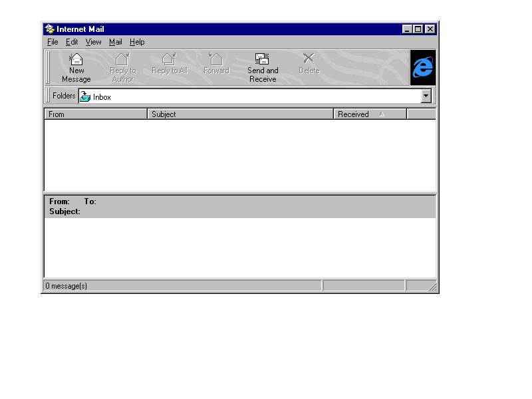
Task: Click the Reply to Author icon
Action: pos(122,60)
